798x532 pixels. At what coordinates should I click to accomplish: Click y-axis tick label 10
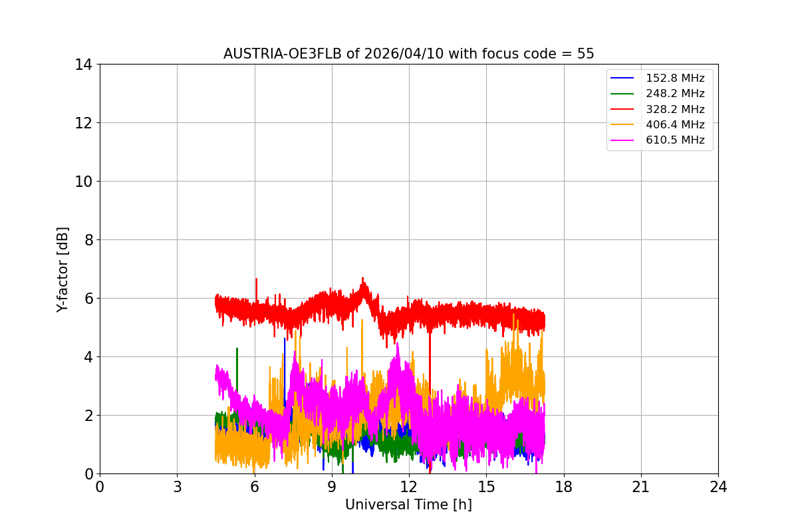click(83, 182)
